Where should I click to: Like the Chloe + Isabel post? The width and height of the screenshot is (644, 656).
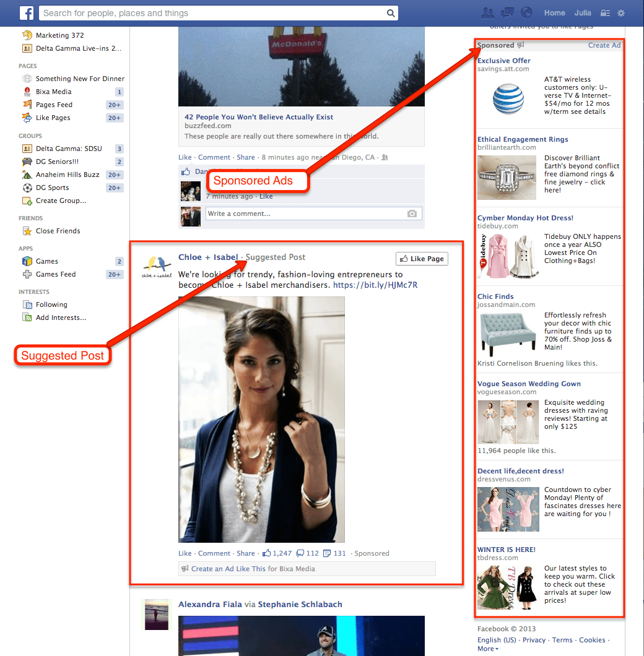point(185,553)
